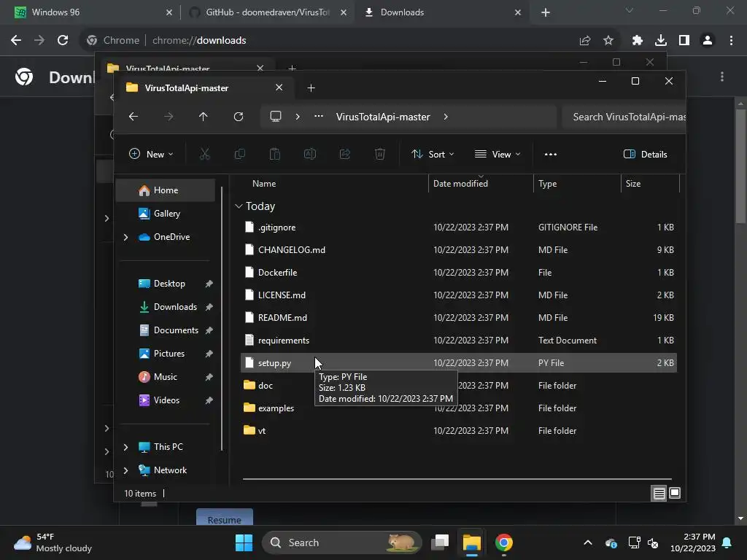The width and height of the screenshot is (747, 560).
Task: Open Documents in quick access
Action: point(166,330)
